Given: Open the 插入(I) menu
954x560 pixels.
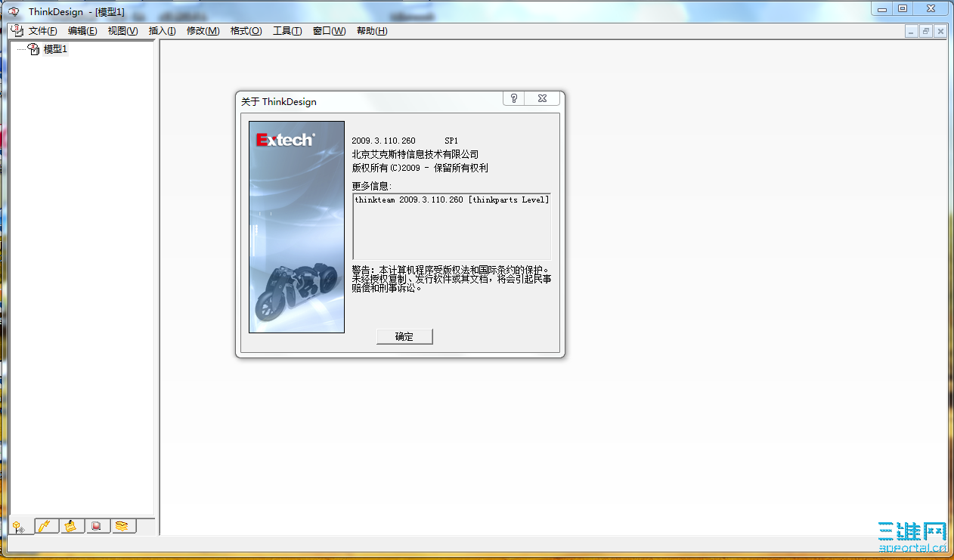Looking at the screenshot, I should pyautogui.click(x=162, y=31).
